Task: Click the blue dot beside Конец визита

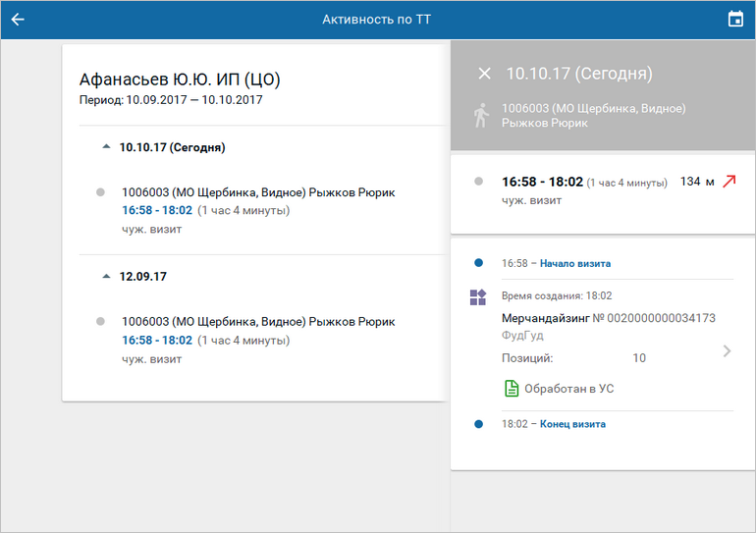Action: click(479, 424)
